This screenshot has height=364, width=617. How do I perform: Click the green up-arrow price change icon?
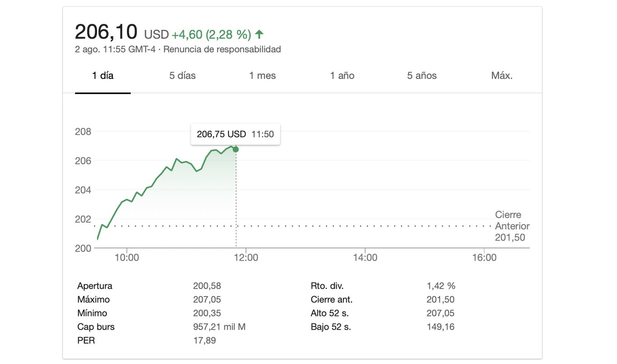259,34
